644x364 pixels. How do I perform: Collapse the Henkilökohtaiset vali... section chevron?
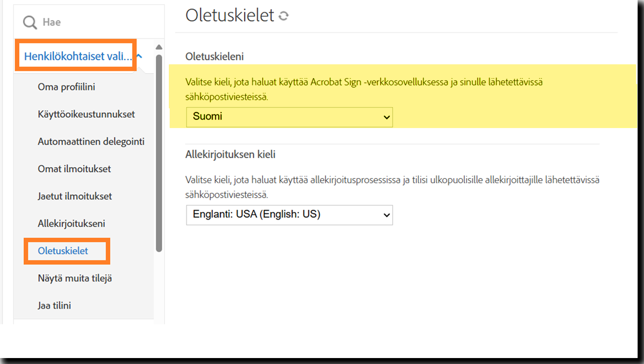[x=139, y=56]
